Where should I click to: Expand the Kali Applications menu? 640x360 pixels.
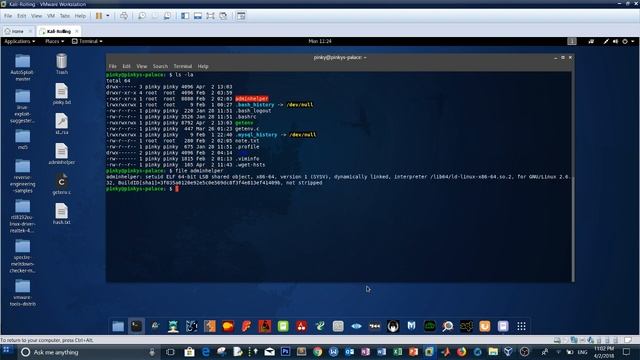(x=19, y=41)
